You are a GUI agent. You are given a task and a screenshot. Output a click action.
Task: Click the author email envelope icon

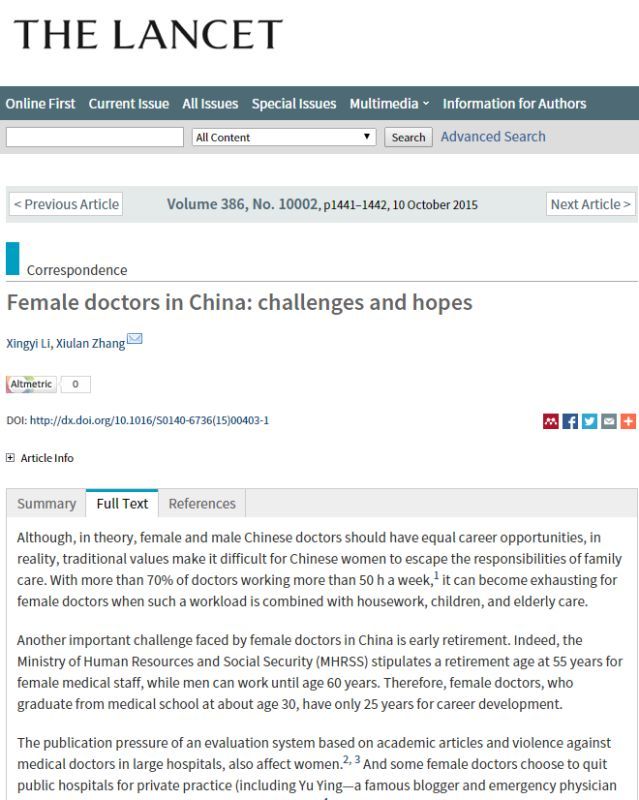[x=135, y=338]
